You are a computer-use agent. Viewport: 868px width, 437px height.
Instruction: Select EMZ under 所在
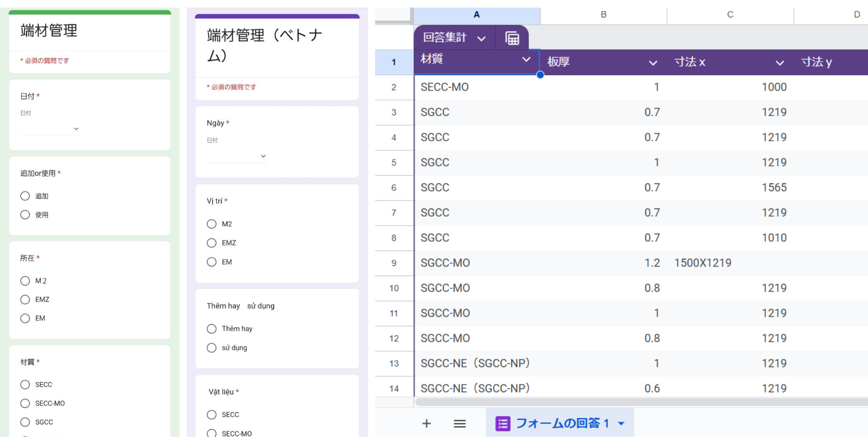(25, 299)
